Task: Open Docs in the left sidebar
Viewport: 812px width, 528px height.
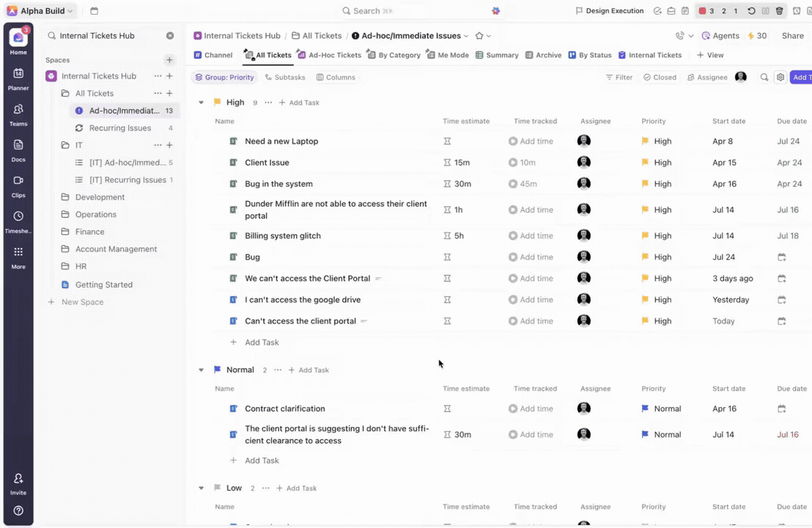Action: point(18,149)
